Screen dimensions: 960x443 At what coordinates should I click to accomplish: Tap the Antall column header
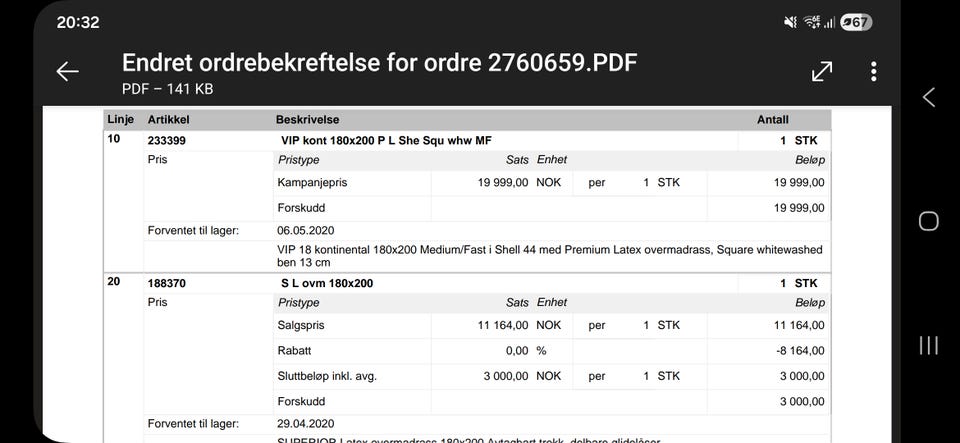[772, 119]
